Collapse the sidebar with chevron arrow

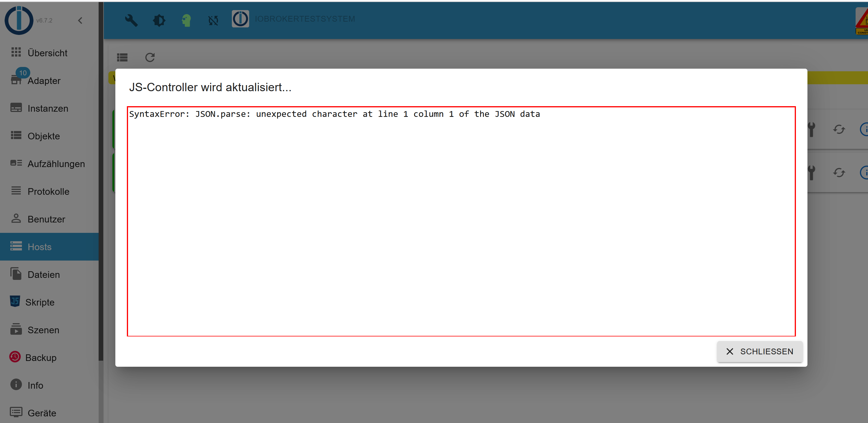point(80,20)
